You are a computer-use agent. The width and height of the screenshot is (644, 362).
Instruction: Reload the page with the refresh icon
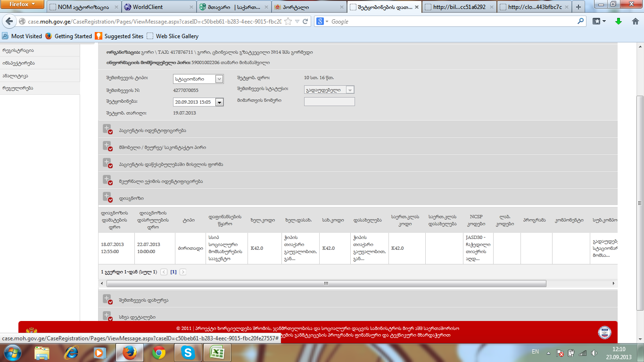[x=305, y=22]
